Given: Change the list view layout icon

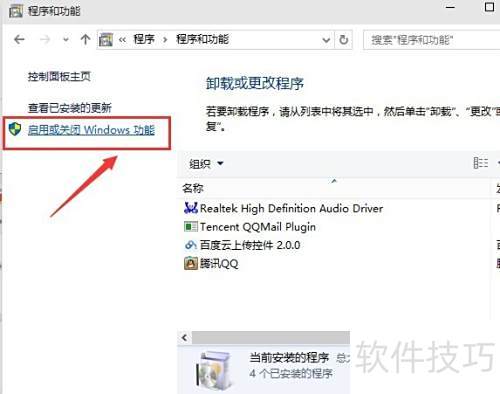Looking at the screenshot, I should click(481, 163).
